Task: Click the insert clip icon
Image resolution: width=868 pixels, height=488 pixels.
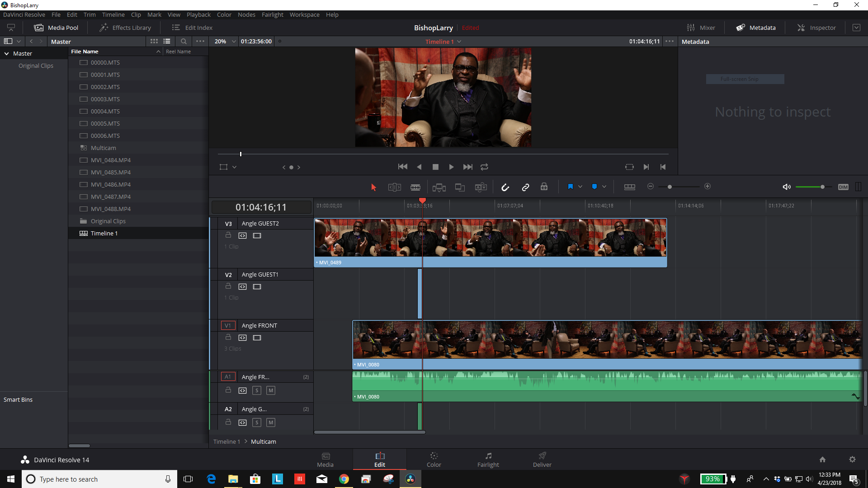Action: point(439,187)
